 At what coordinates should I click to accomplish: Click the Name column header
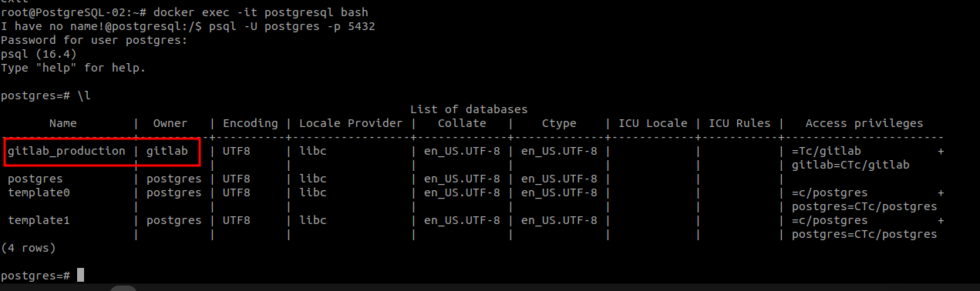pyautogui.click(x=63, y=123)
